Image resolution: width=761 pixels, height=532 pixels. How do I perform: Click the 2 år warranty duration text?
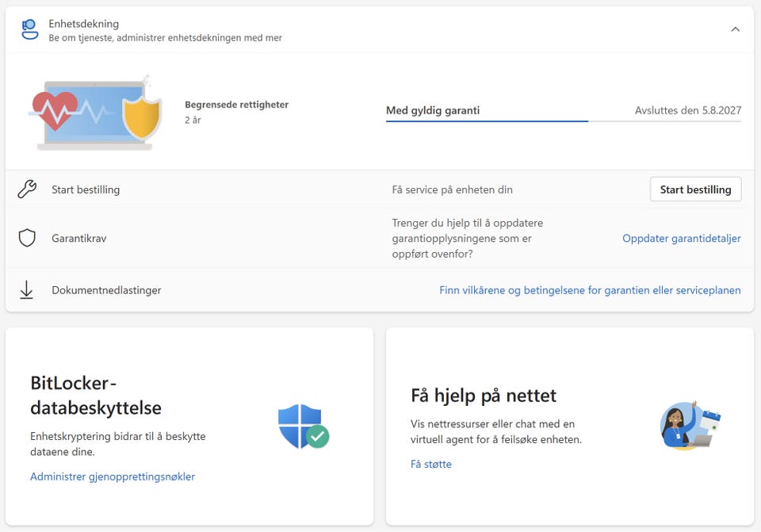[193, 120]
